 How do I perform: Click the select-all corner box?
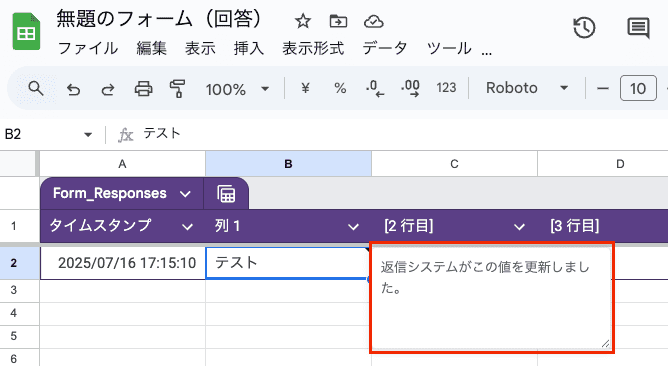click(x=19, y=164)
